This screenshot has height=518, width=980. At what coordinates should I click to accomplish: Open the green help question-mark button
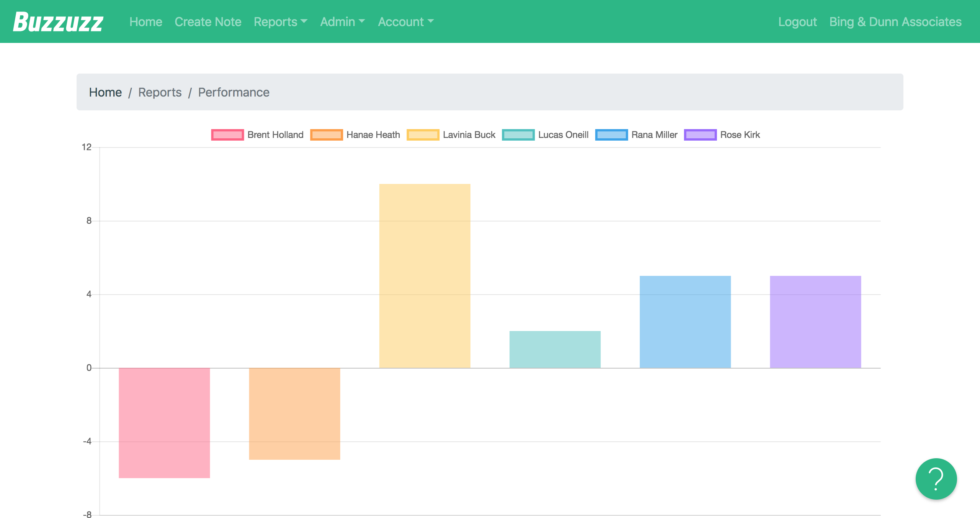coord(936,479)
